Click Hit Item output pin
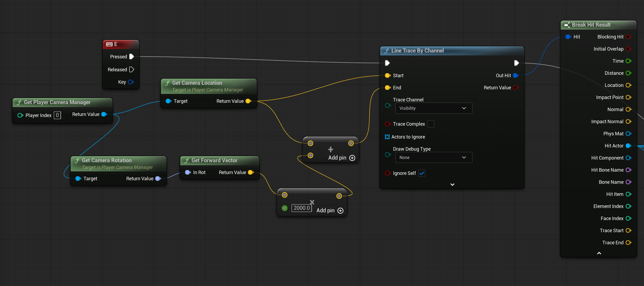This screenshot has height=286, width=644. [628, 194]
